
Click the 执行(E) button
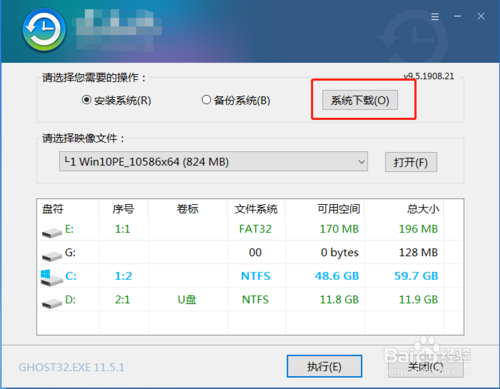(x=324, y=366)
